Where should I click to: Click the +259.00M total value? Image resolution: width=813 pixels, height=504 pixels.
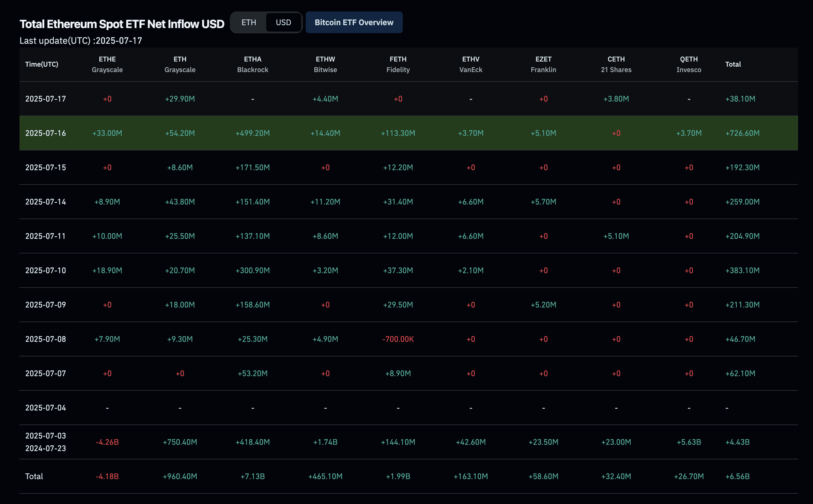click(x=742, y=202)
